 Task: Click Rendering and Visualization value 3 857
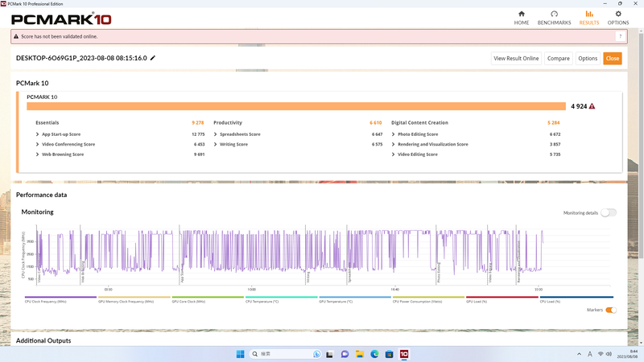(555, 145)
